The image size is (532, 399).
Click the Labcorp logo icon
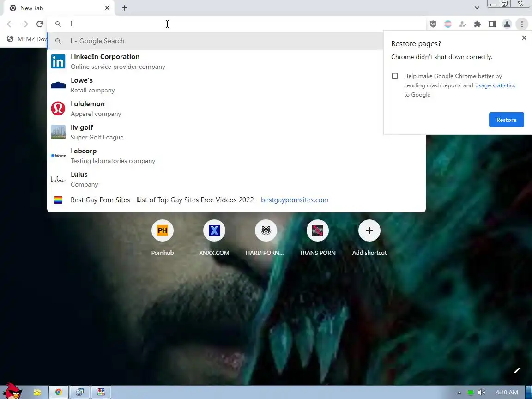point(58,155)
